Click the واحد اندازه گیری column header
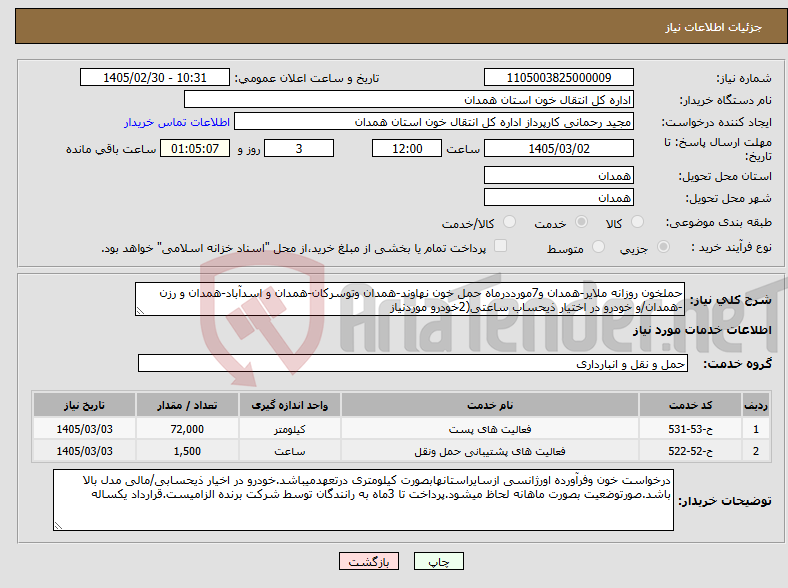Screen dimensions: 788x588 tap(290, 405)
